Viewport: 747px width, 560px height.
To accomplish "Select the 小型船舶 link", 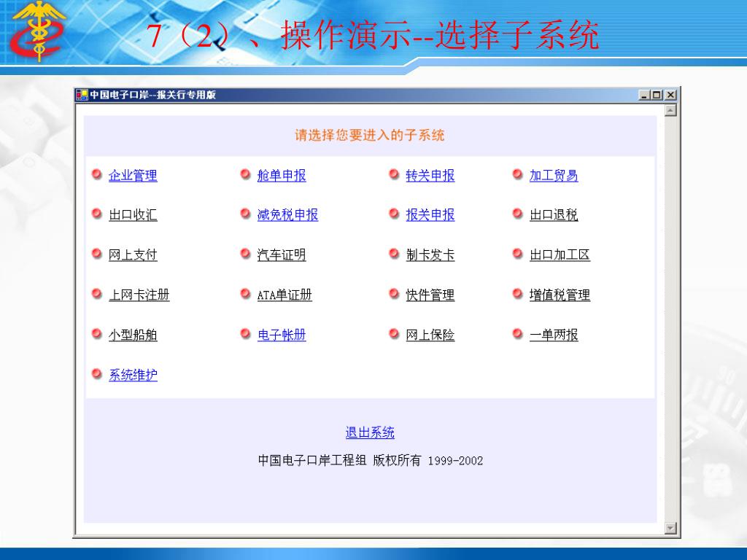I will coord(133,335).
